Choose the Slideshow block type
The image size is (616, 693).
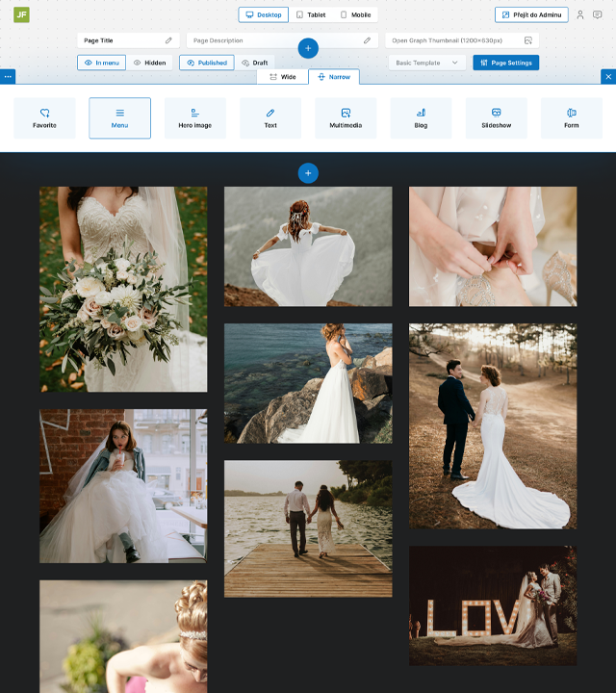496,117
